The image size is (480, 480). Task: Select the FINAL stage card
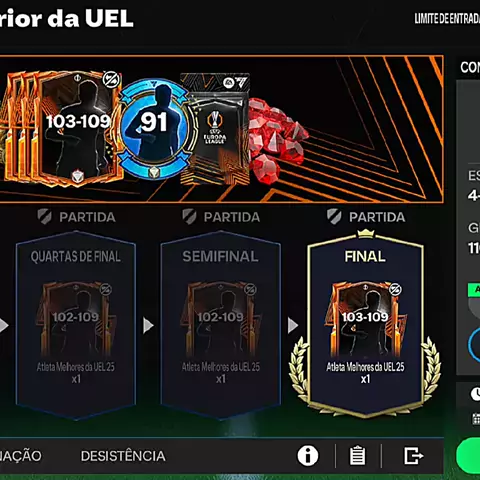(365, 325)
